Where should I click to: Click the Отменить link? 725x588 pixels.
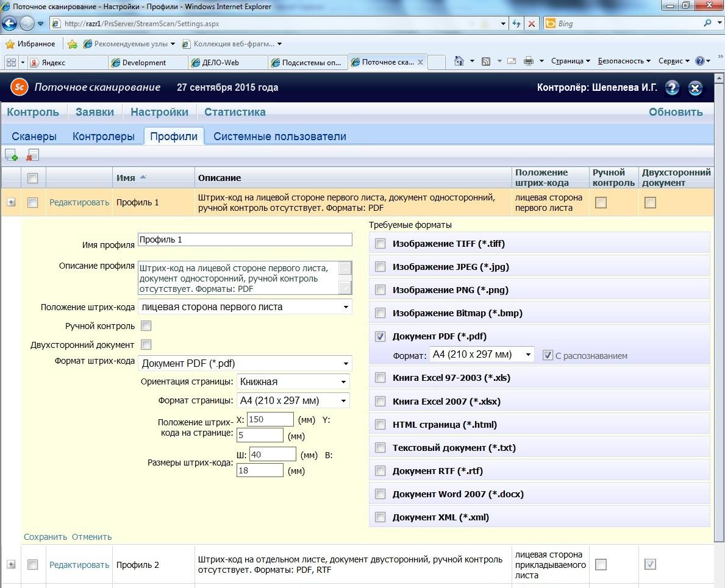pos(91,537)
